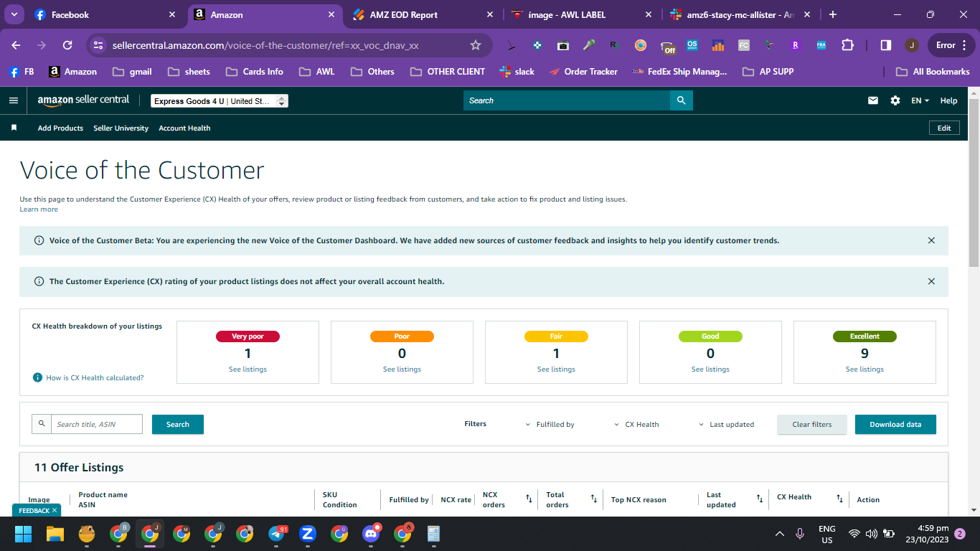Open the Seller University menu item
The image size is (980, 551).
(x=121, y=128)
